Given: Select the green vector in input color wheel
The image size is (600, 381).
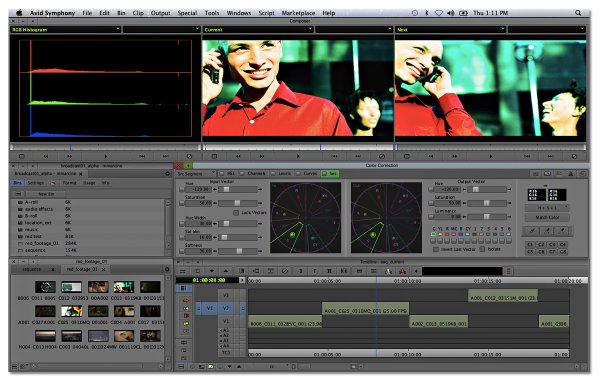Looking at the screenshot, I should pos(292,234).
